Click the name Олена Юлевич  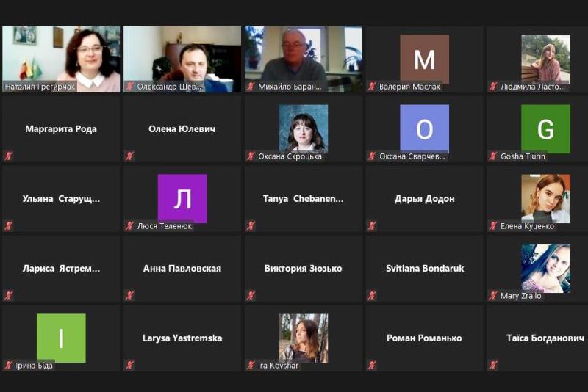click(182, 129)
